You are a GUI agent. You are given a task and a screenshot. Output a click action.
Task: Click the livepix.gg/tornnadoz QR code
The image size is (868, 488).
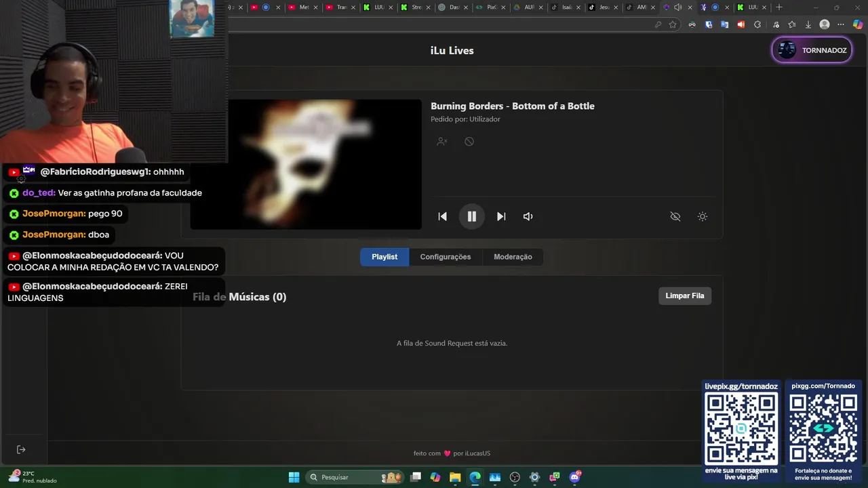(x=741, y=429)
